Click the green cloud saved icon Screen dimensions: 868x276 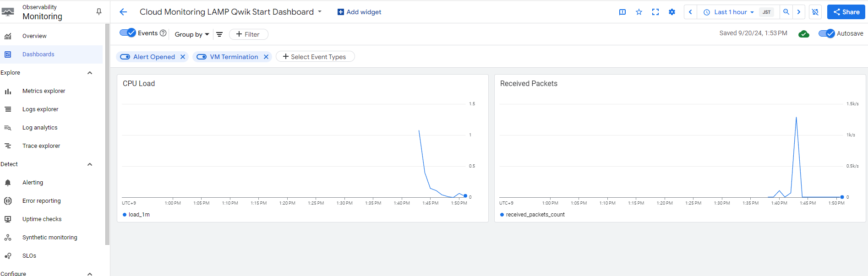coord(803,34)
